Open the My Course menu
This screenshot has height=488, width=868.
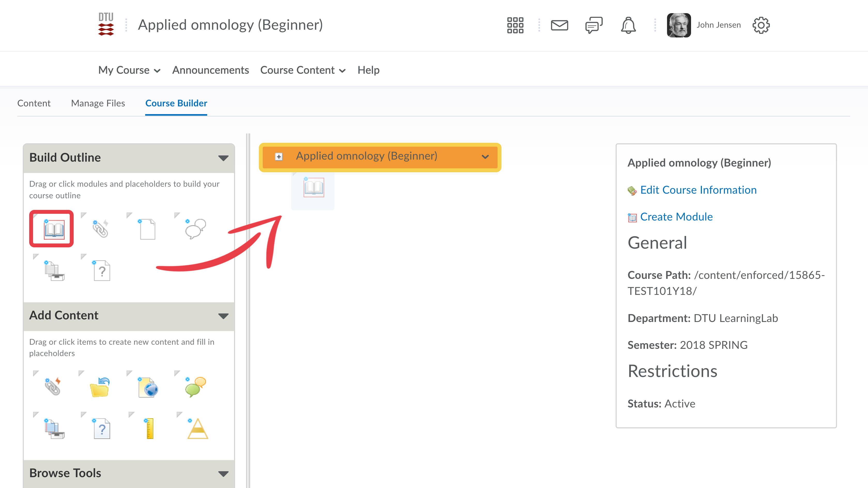click(129, 70)
